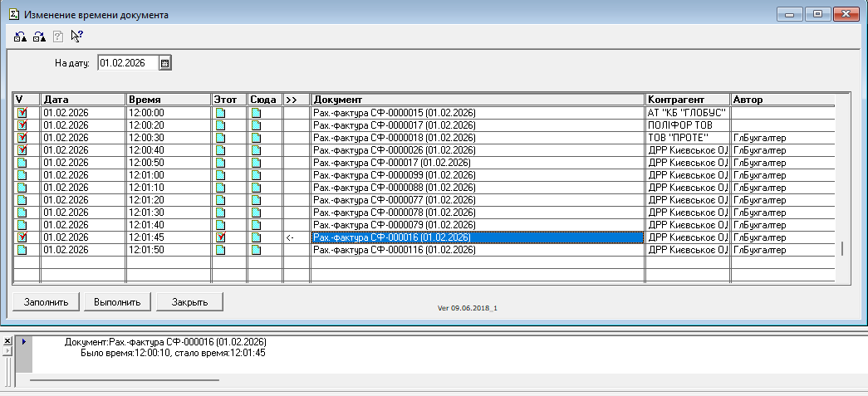The height and width of the screenshot is (396, 868).
Task: Click the 'Этот' icon in the 12:01:50 row
Action: tap(221, 250)
